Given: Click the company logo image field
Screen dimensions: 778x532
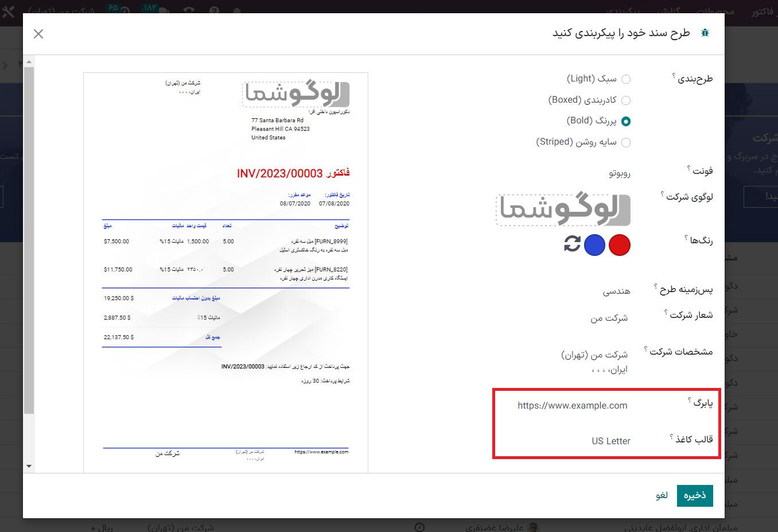Looking at the screenshot, I should point(563,209).
